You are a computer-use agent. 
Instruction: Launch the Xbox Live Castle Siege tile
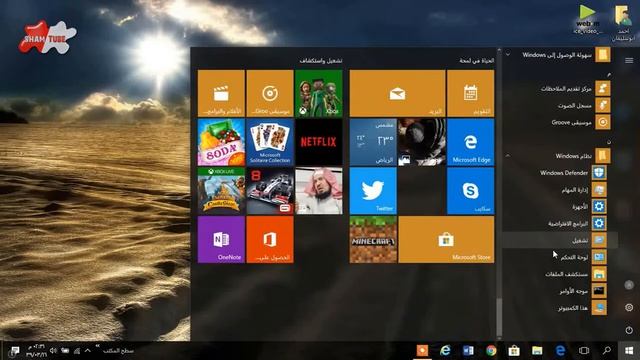click(x=221, y=191)
